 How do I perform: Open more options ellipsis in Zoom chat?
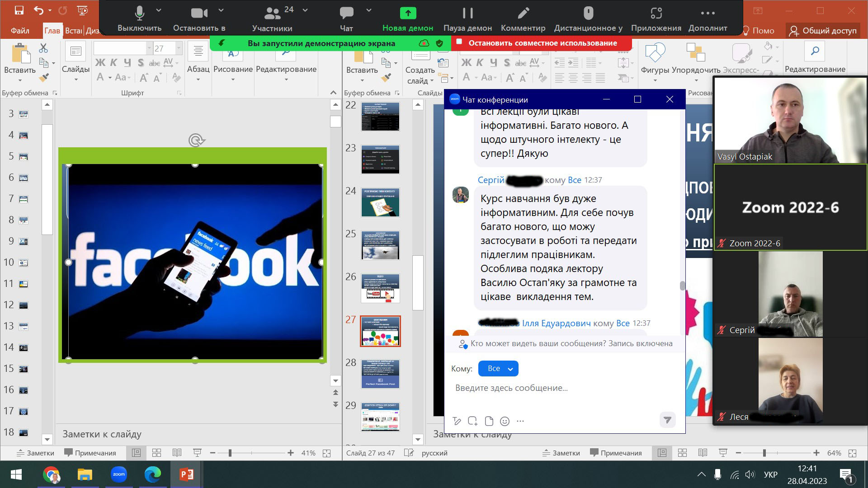click(x=520, y=421)
